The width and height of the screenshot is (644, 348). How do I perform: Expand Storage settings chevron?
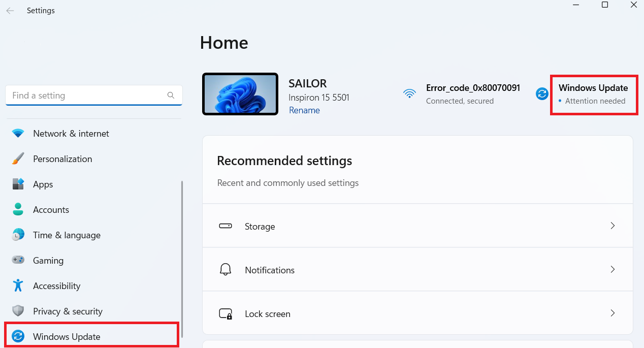613,226
